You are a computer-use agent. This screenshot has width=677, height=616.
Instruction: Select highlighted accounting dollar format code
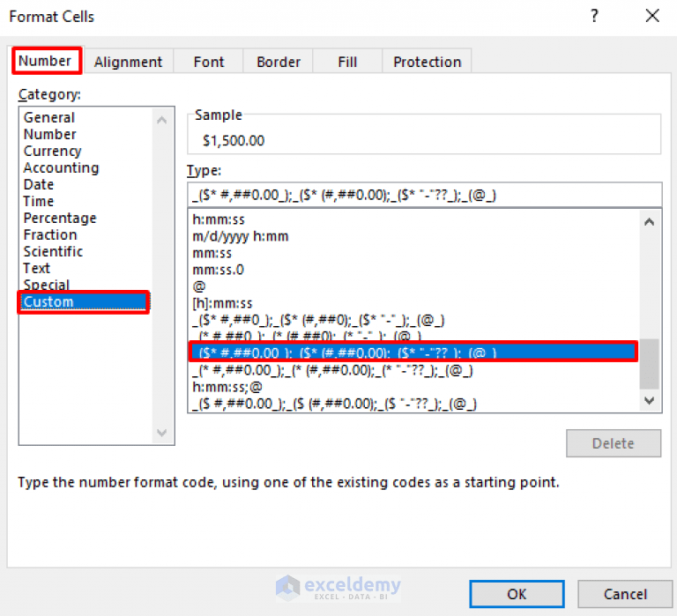(x=413, y=352)
